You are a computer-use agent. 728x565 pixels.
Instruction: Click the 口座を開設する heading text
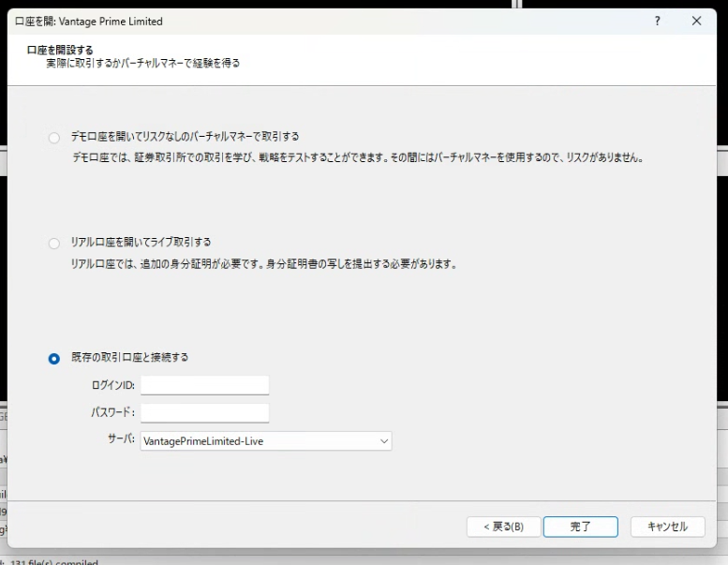(60, 50)
